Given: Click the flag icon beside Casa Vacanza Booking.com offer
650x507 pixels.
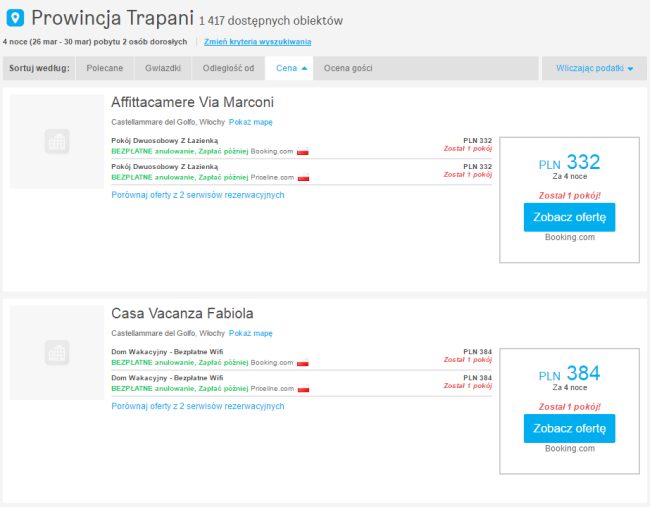Looking at the screenshot, I should point(303,364).
